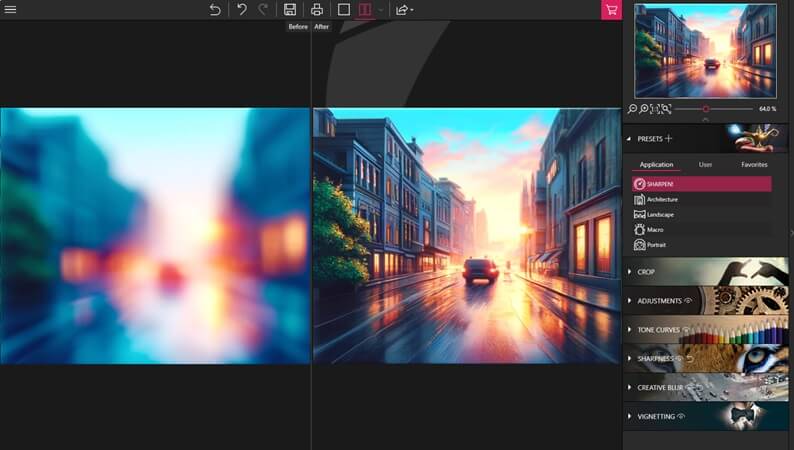Image resolution: width=794 pixels, height=450 pixels.
Task: Zoom in with the plus magnifier icon
Action: pyautogui.click(x=644, y=109)
